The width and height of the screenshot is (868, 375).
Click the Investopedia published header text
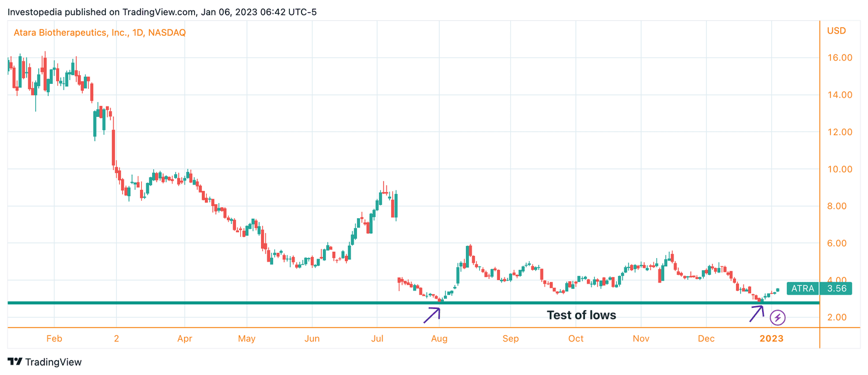click(x=162, y=12)
